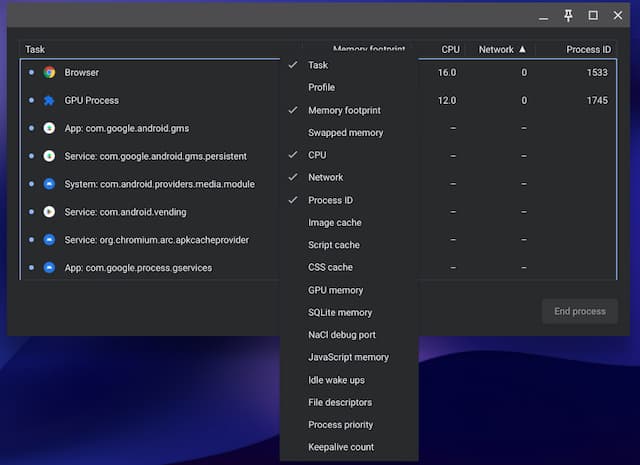The height and width of the screenshot is (465, 640).
Task: Click the gservices app icon
Action: click(x=49, y=269)
